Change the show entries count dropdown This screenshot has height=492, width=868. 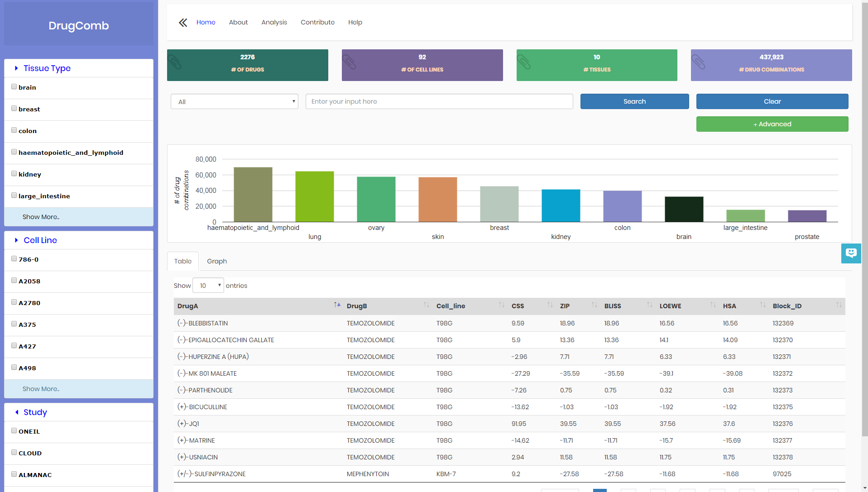pos(208,286)
